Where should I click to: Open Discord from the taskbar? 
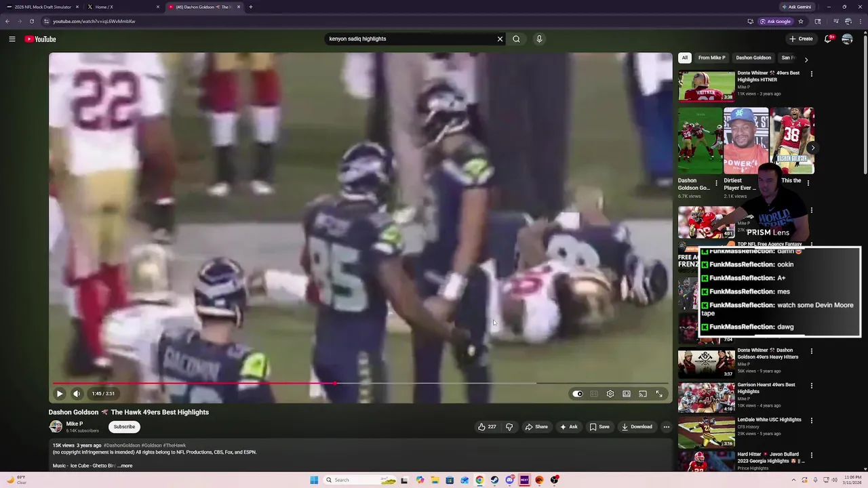pyautogui.click(x=509, y=480)
